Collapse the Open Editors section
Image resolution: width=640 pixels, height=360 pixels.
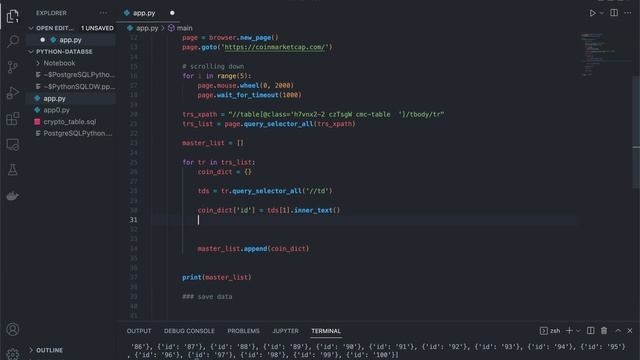[x=31, y=28]
